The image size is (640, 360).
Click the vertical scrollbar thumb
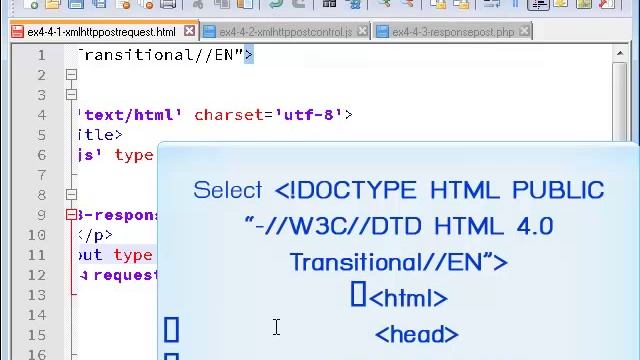click(620, 102)
